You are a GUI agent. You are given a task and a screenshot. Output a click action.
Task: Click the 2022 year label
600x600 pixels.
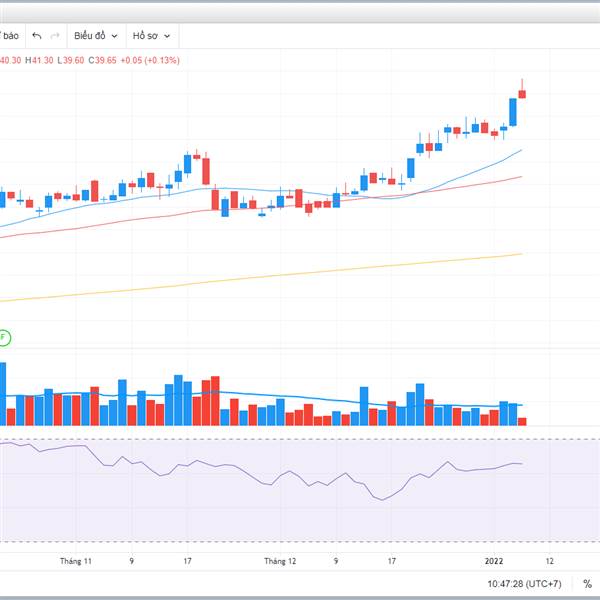click(x=494, y=561)
